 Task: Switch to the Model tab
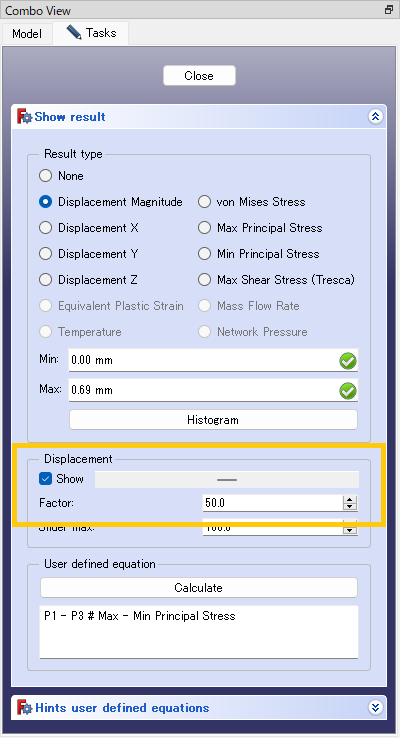(27, 33)
